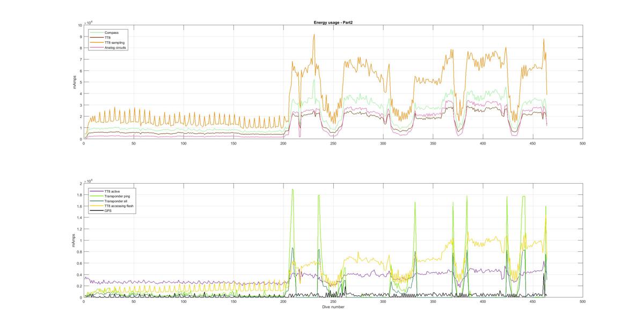Click the light green Compass legend line sample

97,33
